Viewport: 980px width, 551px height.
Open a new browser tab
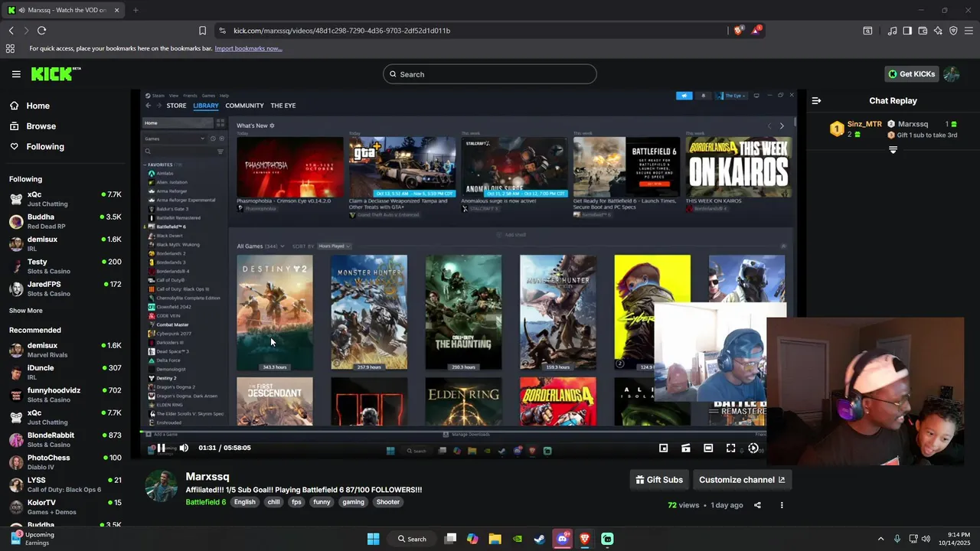tap(136, 10)
